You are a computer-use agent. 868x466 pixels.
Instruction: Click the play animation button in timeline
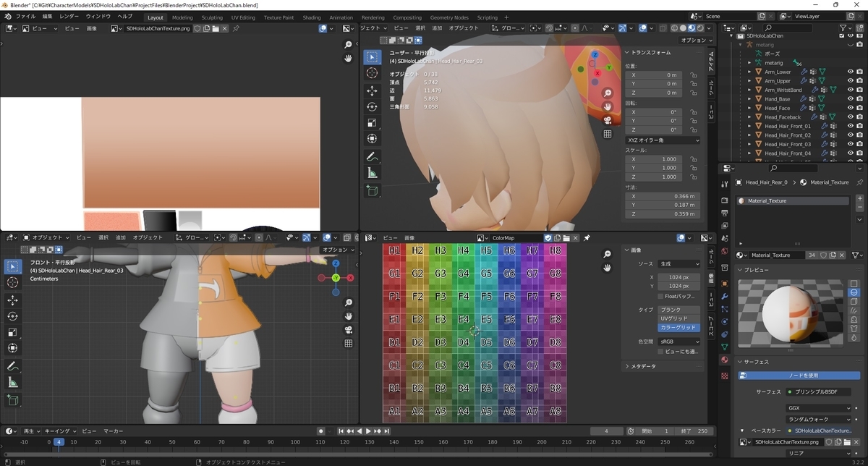pos(368,431)
